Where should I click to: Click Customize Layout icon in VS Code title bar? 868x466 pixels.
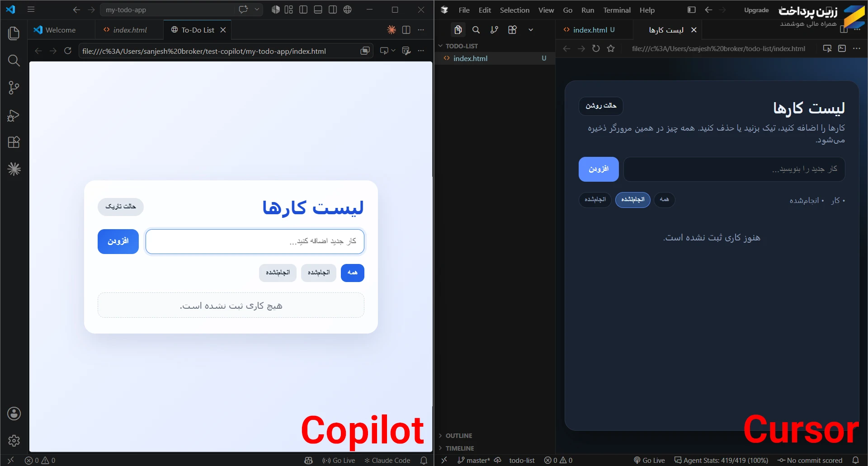pos(289,9)
